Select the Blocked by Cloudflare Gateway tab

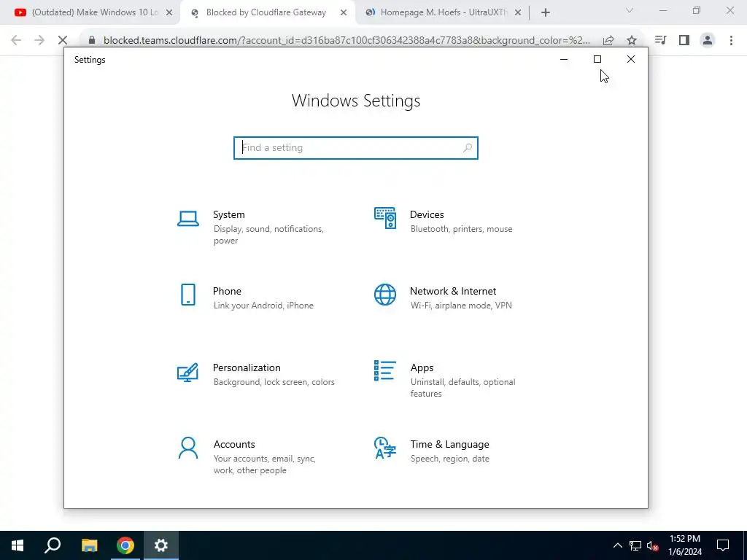pos(266,12)
